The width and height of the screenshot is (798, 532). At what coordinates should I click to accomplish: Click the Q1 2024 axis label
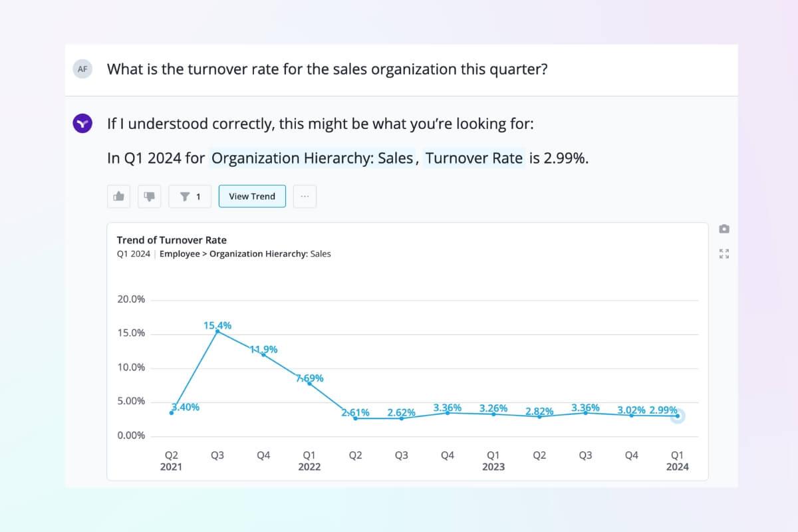click(678, 461)
